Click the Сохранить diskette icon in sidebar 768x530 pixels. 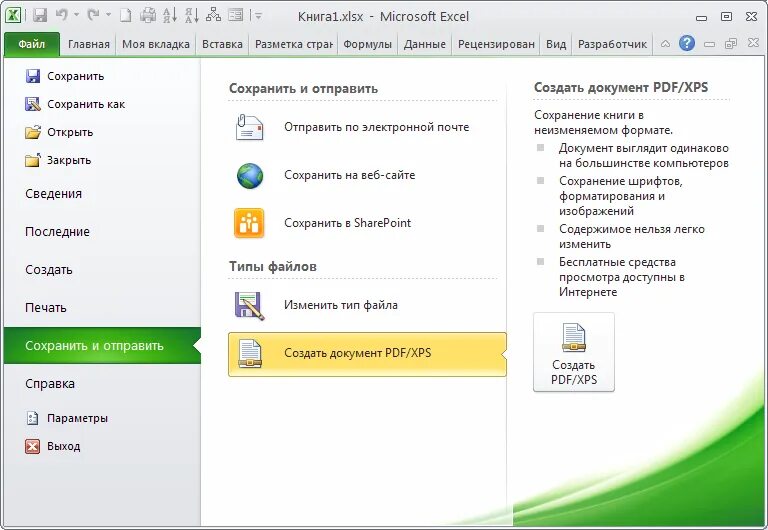tap(33, 76)
